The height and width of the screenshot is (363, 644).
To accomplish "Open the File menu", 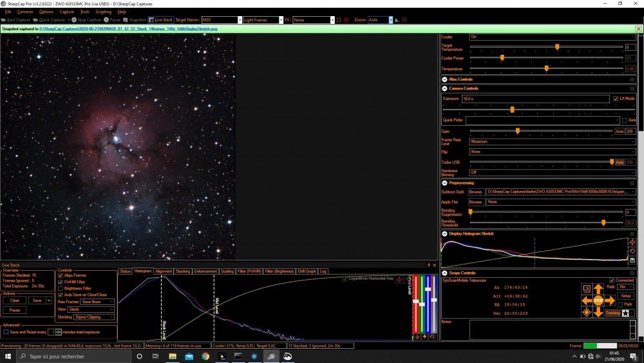I will point(8,12).
